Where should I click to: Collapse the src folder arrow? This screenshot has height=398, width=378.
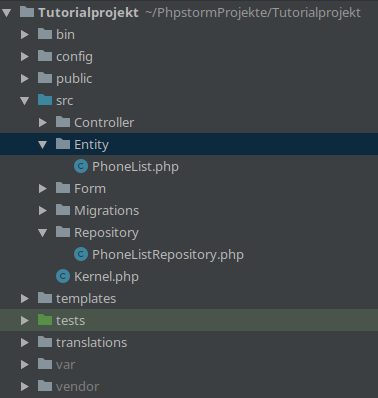[25, 101]
